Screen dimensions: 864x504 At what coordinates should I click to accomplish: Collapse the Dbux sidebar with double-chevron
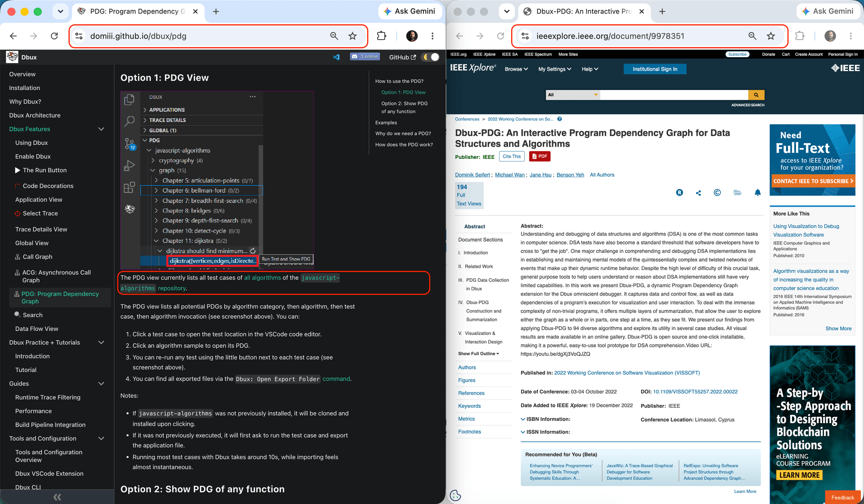pos(57,497)
